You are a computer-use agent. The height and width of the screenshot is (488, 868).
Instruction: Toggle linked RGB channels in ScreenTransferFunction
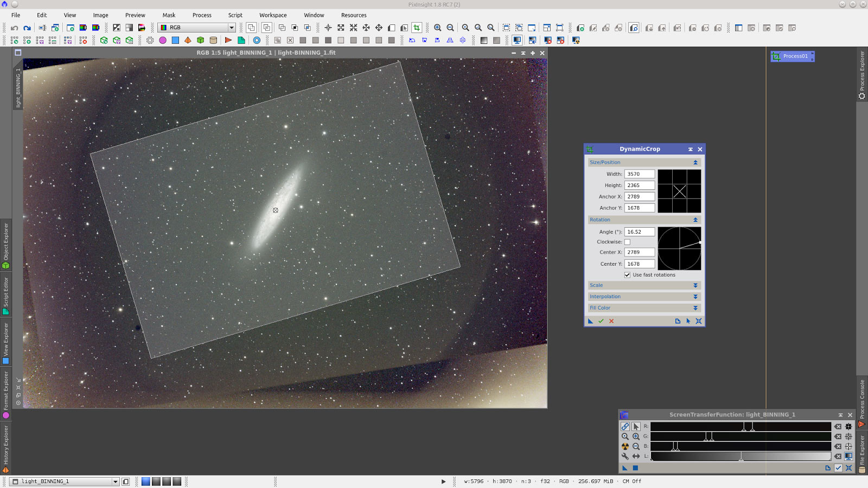[625, 427]
